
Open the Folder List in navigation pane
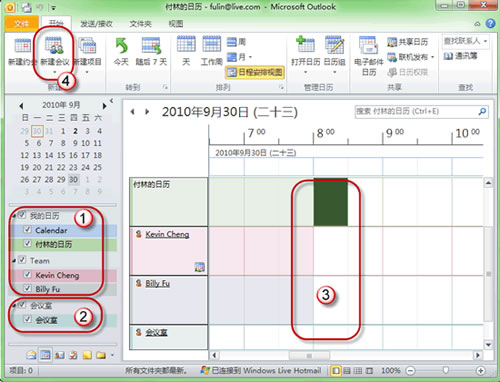click(101, 355)
